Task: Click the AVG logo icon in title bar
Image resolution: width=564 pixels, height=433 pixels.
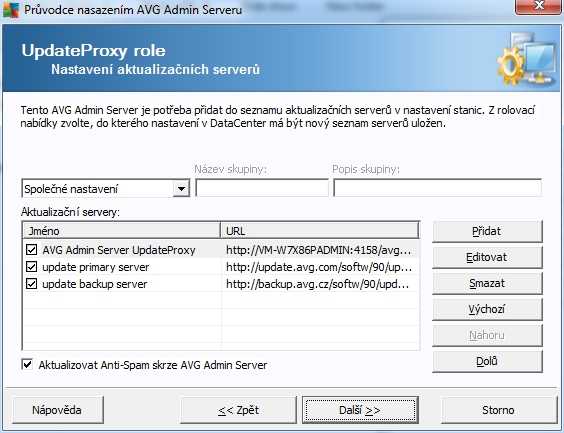Action: (x=11, y=9)
